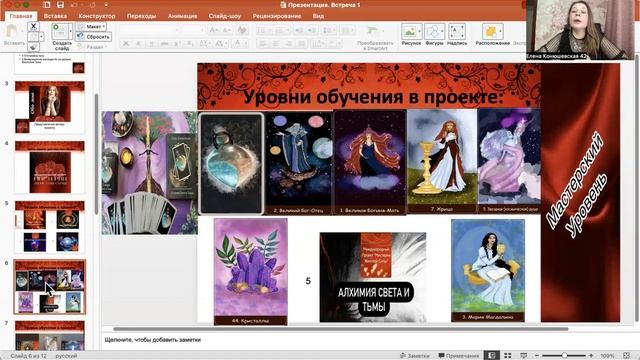Select slide 4 thumbnail
Viewport: 640px width, 360px height.
click(50, 167)
